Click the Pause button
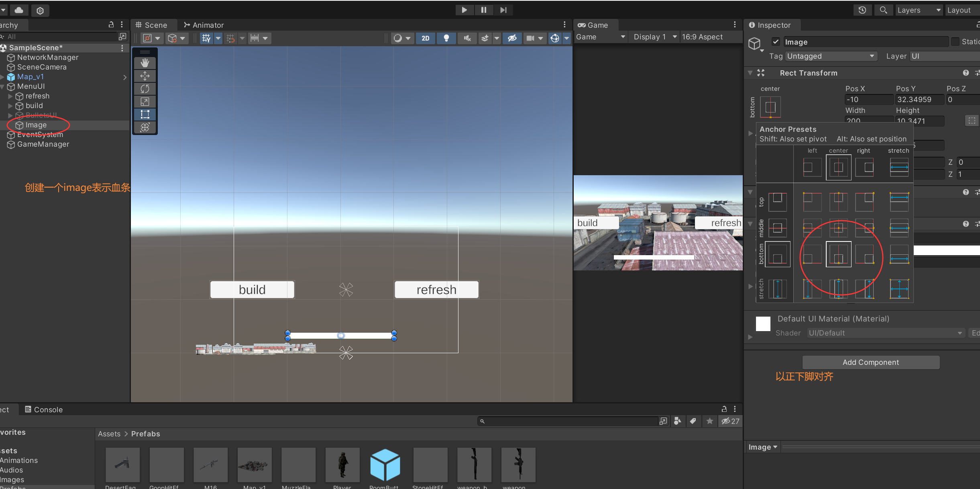The height and width of the screenshot is (489, 980). pos(484,10)
